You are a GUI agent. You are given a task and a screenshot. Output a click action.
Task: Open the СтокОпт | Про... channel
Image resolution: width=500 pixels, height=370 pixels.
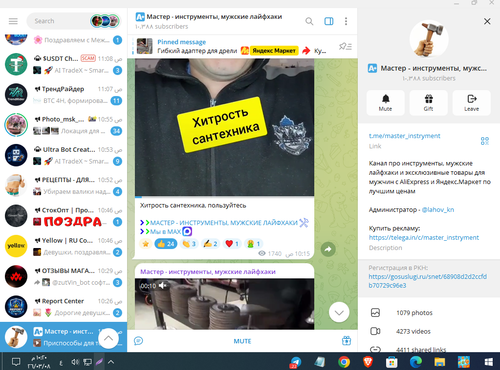[63, 216]
